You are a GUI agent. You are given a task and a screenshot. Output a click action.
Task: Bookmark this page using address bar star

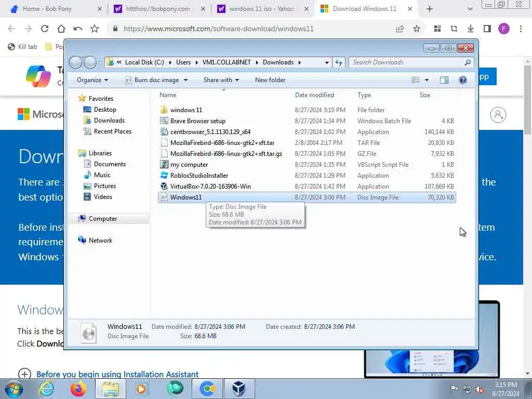[417, 29]
